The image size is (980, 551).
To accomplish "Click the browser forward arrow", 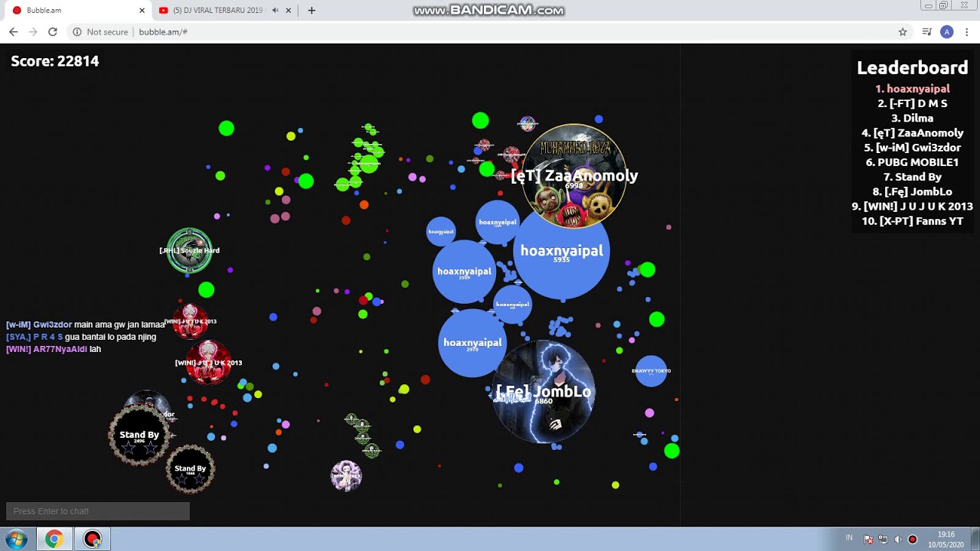I will point(33,32).
